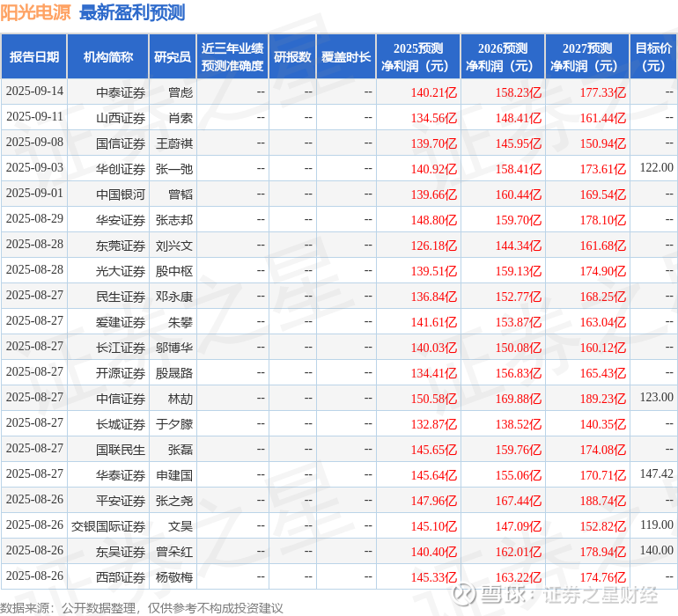Click the 145.65亿 forecast value
The width and height of the screenshot is (678, 616).
point(434,450)
